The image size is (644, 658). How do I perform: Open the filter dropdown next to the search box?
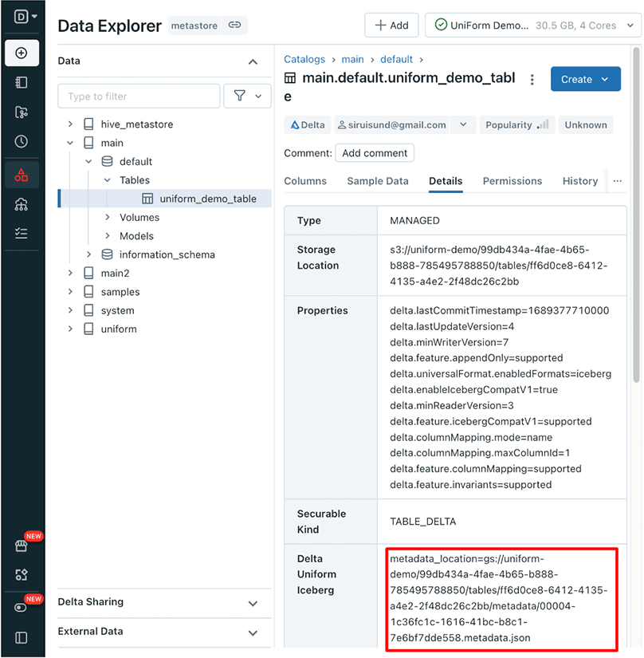tap(247, 95)
